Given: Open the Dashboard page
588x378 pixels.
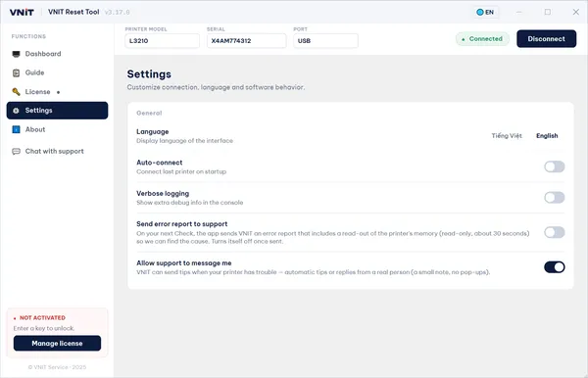Looking at the screenshot, I should (x=57, y=54).
